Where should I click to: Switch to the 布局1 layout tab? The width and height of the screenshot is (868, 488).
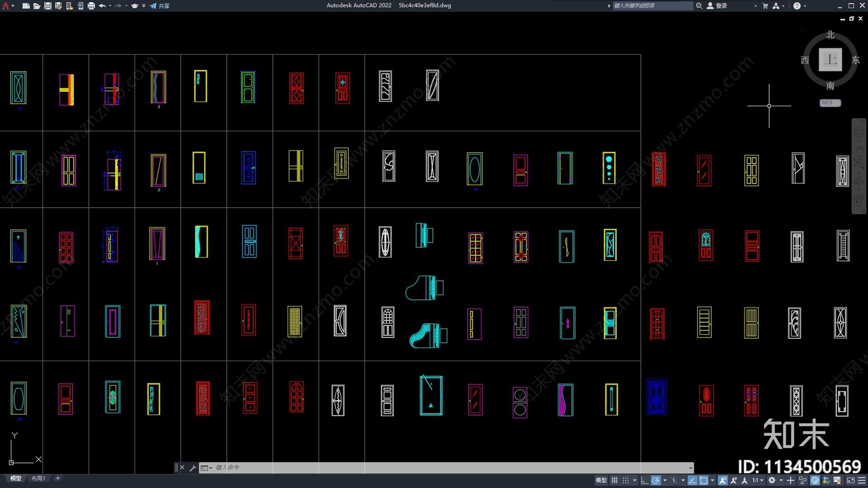[38, 478]
